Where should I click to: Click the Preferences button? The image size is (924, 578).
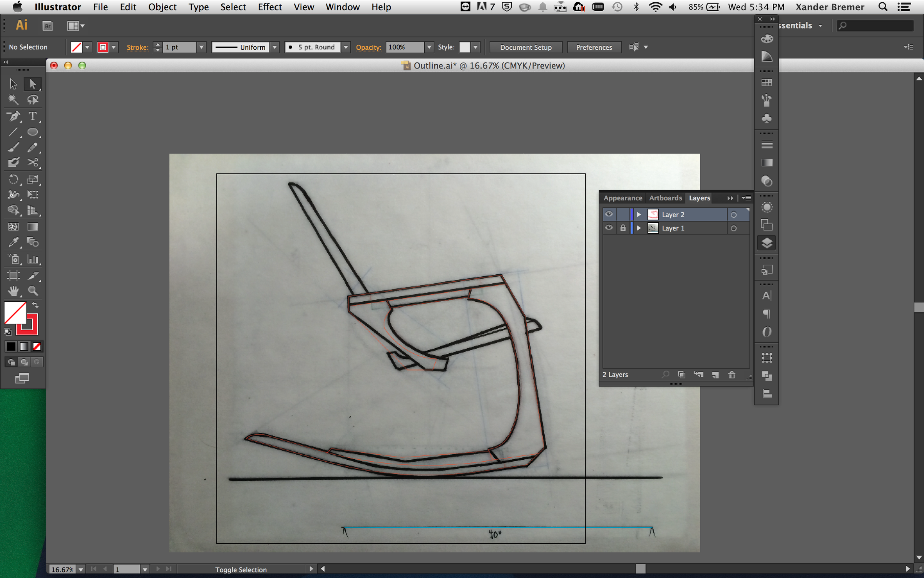point(594,47)
